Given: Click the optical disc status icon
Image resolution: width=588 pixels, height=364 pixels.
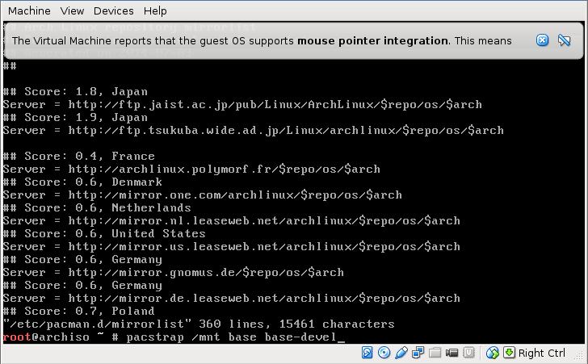Looking at the screenshot, I should [384, 353].
